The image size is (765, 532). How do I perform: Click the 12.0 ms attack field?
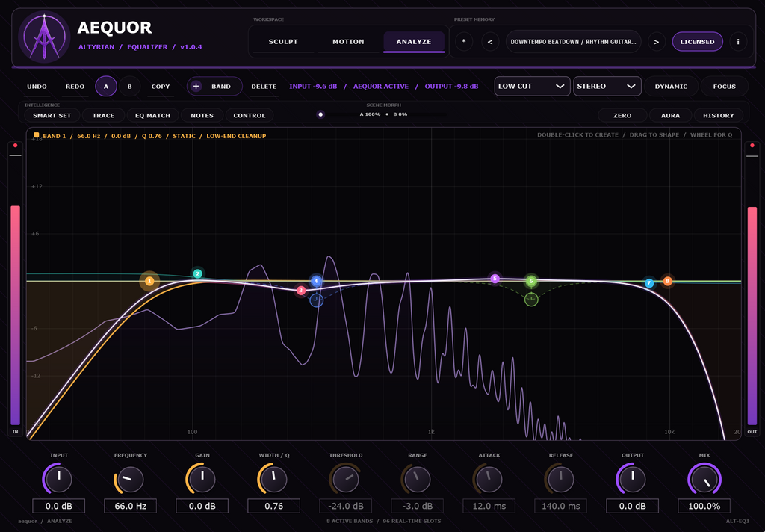pyautogui.click(x=489, y=506)
